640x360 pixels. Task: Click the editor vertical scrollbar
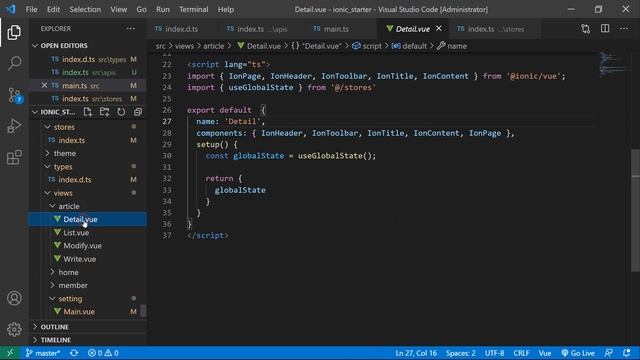coord(636,210)
